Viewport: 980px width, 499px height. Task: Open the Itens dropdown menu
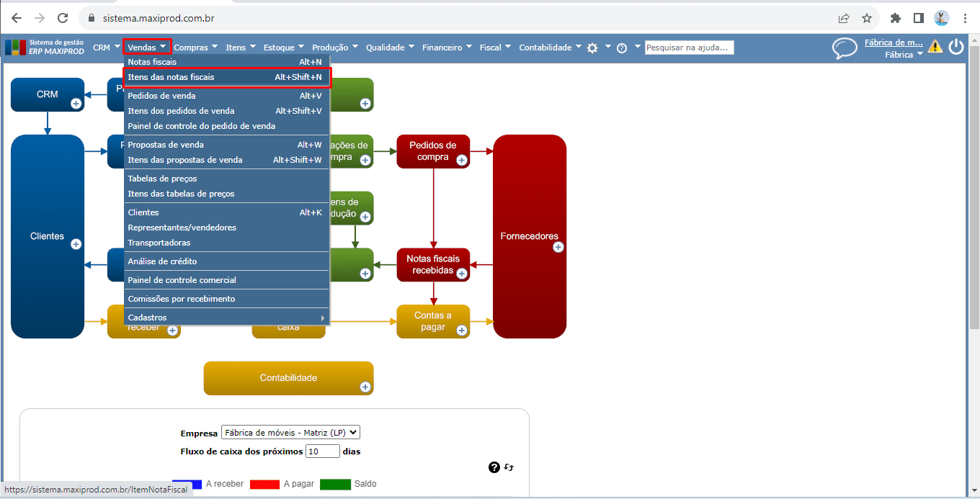pos(241,48)
